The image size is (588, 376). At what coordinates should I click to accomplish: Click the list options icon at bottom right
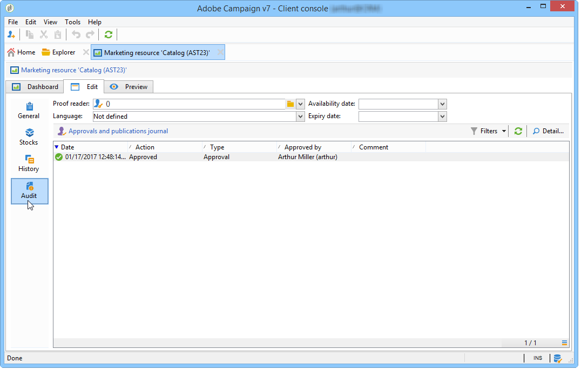[564, 343]
